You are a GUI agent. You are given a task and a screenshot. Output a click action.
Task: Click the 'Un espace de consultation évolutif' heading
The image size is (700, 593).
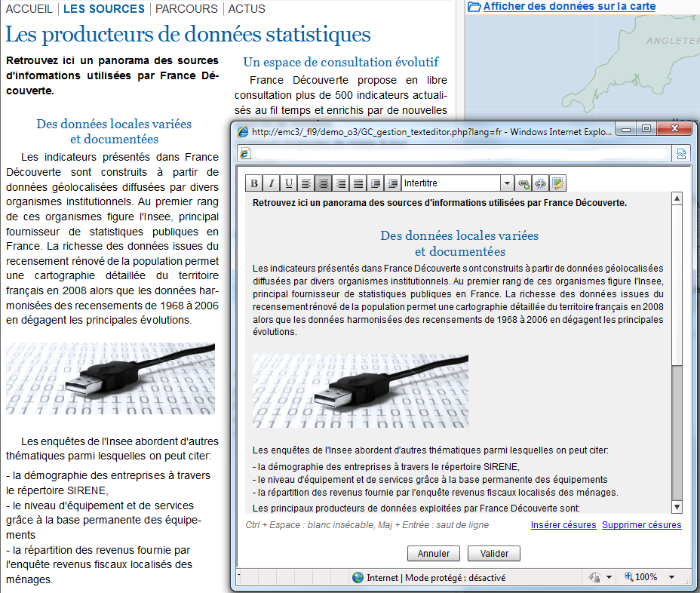(341, 62)
